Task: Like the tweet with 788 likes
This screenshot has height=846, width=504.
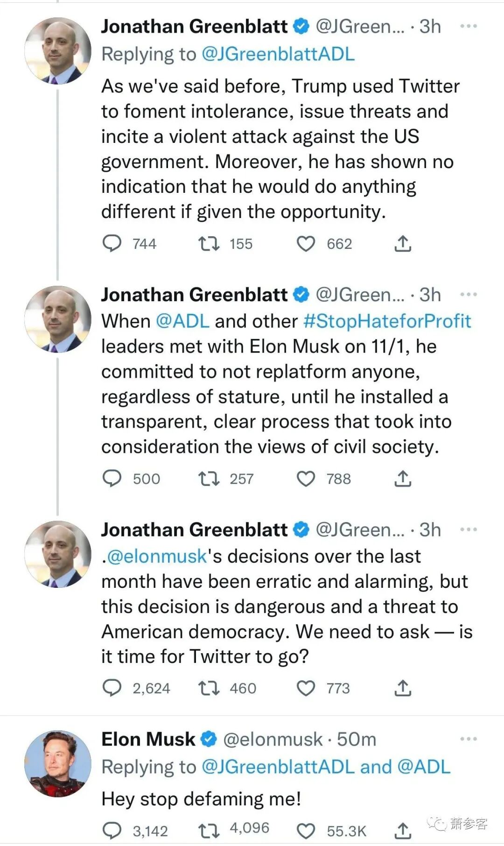Action: tap(306, 479)
